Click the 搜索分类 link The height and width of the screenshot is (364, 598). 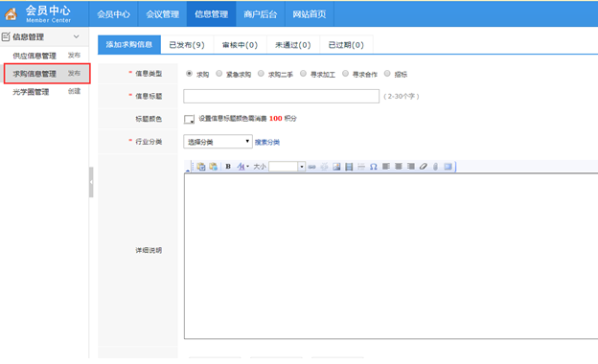click(x=267, y=142)
